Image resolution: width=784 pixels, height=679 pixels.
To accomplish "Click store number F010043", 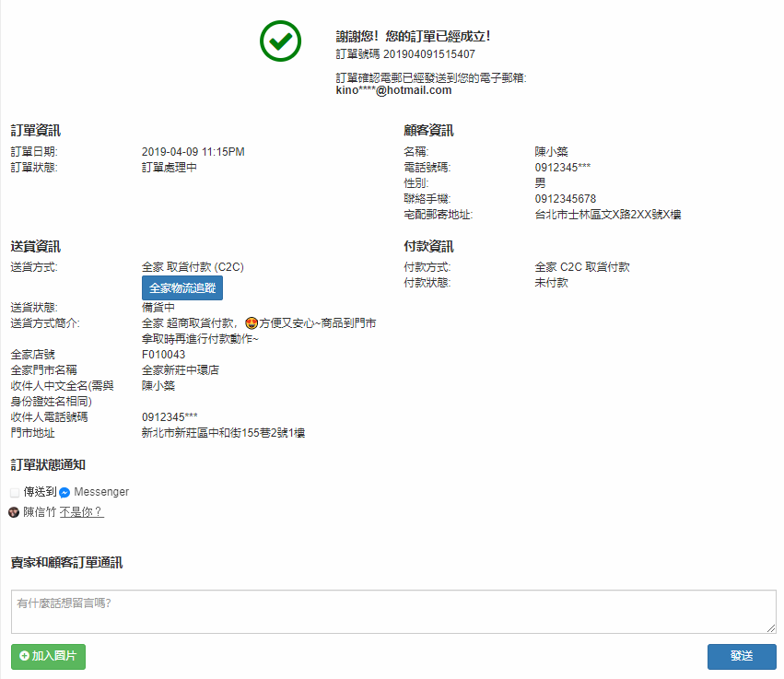I will click(163, 355).
